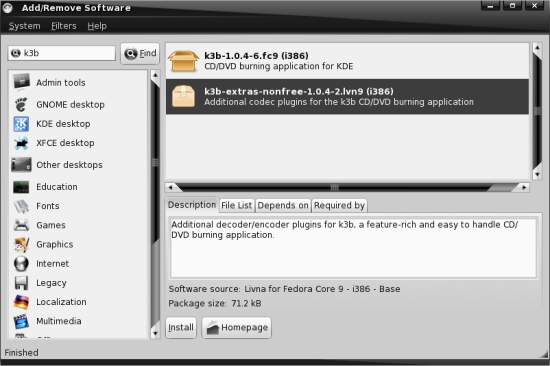The image size is (550, 366).
Task: Open the package Homepage button
Action: point(236,327)
